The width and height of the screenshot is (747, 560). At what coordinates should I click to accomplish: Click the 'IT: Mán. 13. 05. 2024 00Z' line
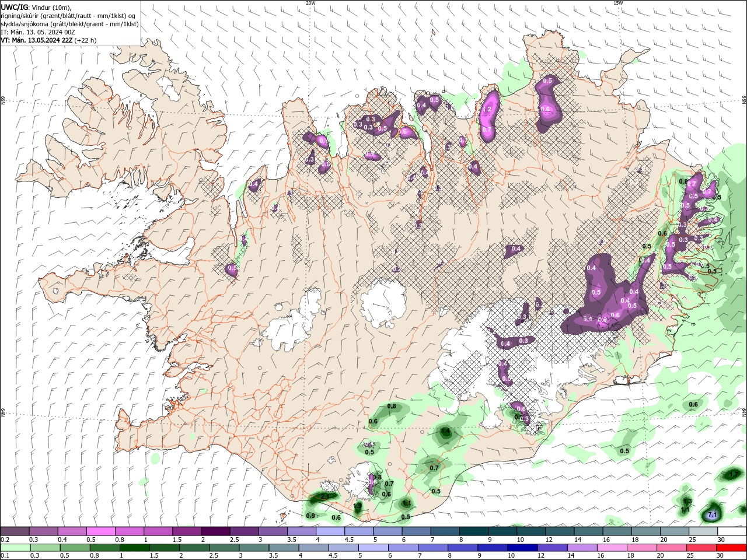39,32
